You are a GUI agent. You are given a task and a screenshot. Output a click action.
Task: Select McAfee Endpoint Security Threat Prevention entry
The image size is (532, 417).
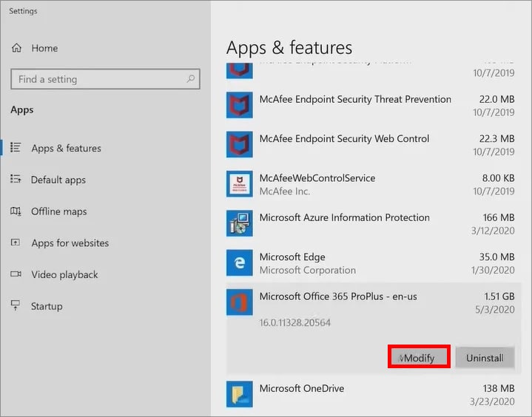(355, 99)
